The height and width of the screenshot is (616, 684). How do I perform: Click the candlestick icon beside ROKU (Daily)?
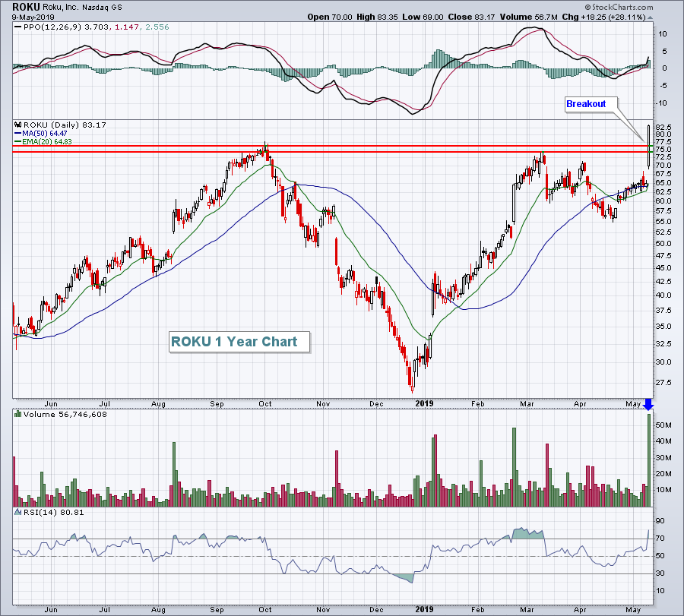point(18,125)
